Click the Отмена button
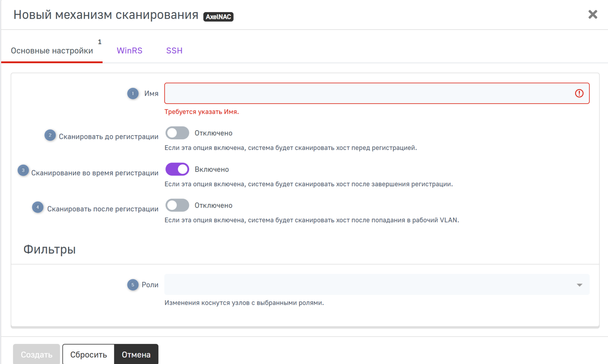The height and width of the screenshot is (364, 608). pyautogui.click(x=136, y=355)
